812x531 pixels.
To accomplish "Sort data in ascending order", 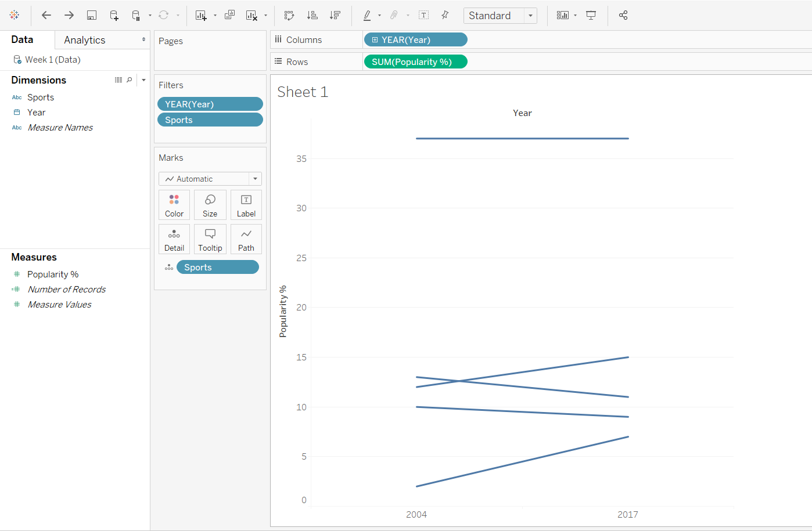I will [x=312, y=15].
